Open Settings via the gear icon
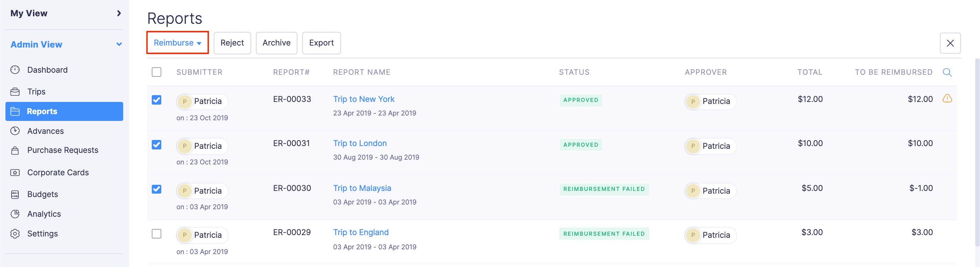The image size is (980, 267). [15, 234]
